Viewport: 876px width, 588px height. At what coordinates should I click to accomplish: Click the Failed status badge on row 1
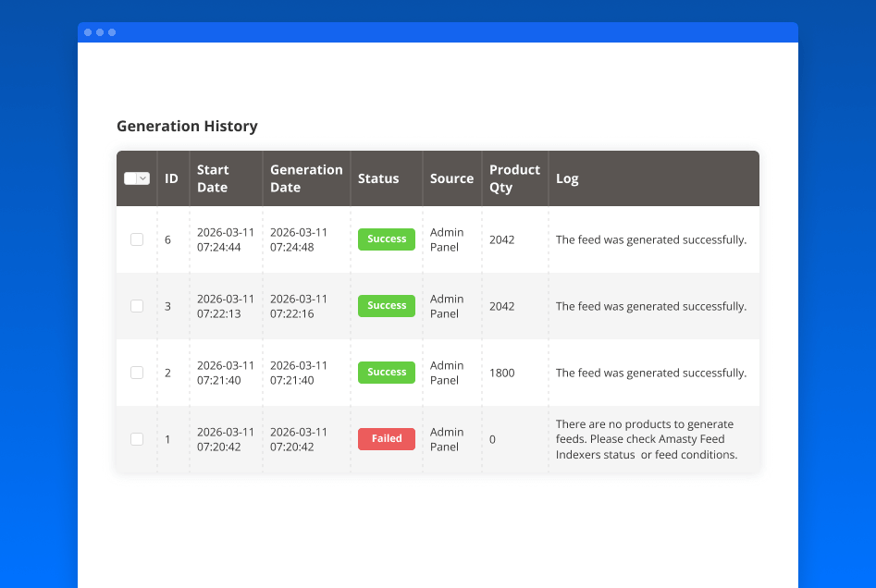[x=386, y=438]
